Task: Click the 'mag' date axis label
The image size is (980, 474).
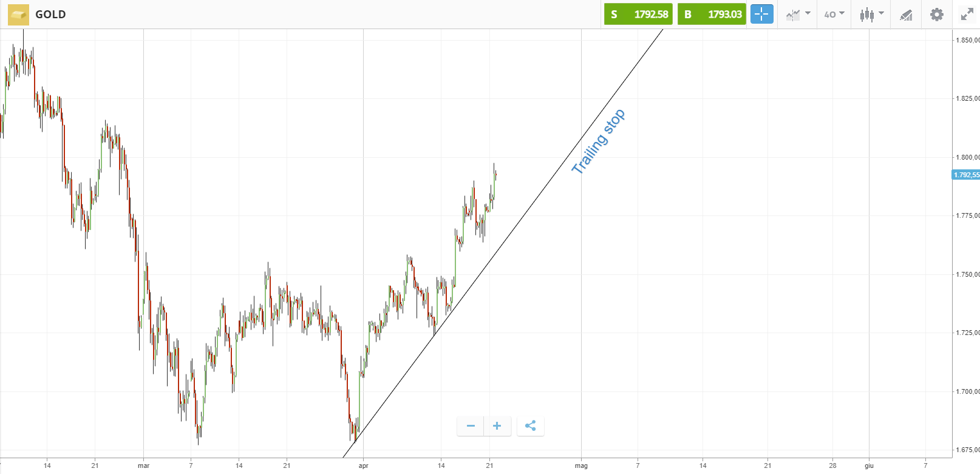Action: coord(581,466)
